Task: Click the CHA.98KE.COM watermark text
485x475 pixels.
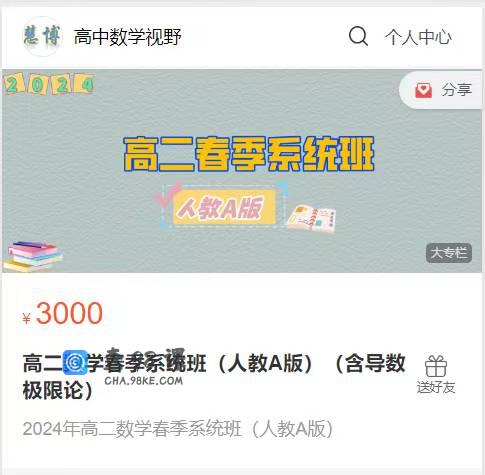Action: (144, 381)
